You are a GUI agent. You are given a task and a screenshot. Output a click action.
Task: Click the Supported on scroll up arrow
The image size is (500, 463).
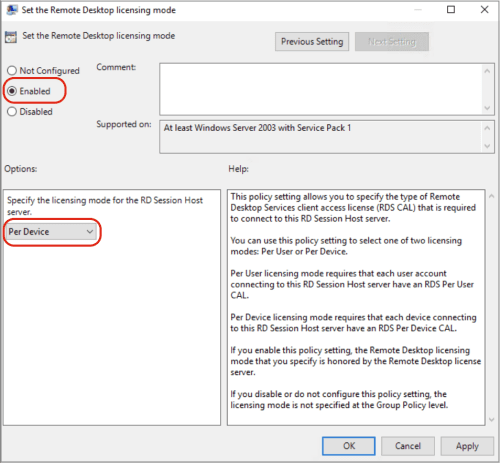coord(487,128)
